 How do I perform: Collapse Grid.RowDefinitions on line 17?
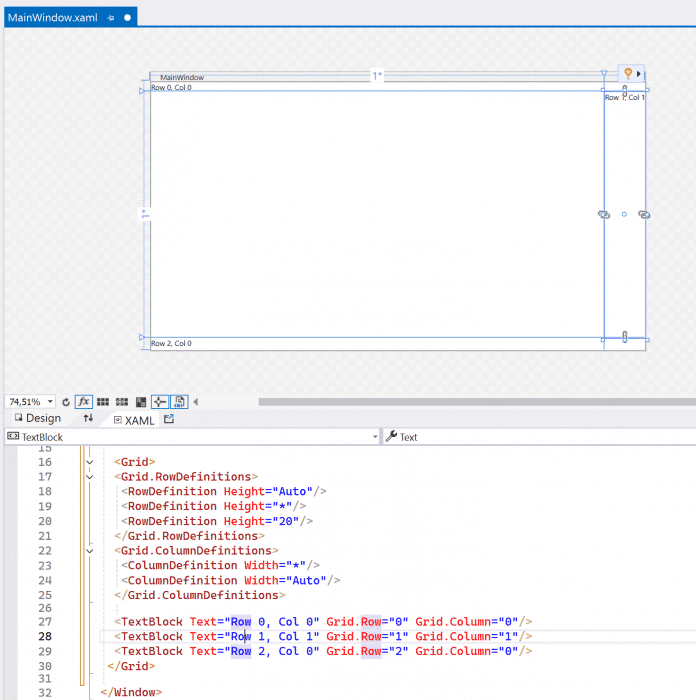[90, 477]
